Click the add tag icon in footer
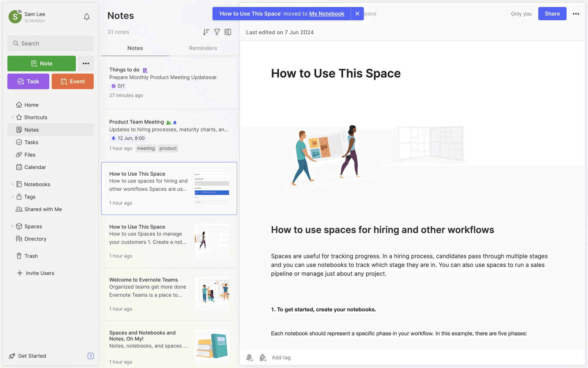This screenshot has width=588, height=368. coord(263,358)
